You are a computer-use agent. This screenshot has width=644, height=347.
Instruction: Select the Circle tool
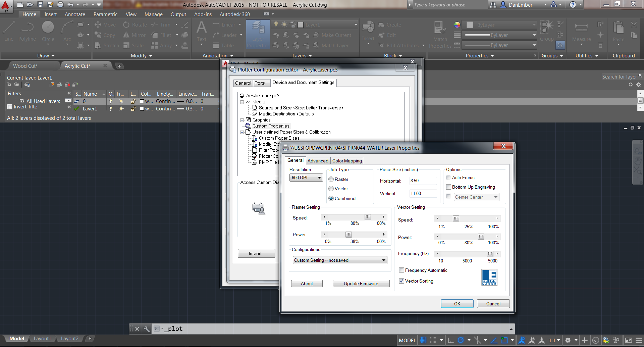tap(48, 32)
